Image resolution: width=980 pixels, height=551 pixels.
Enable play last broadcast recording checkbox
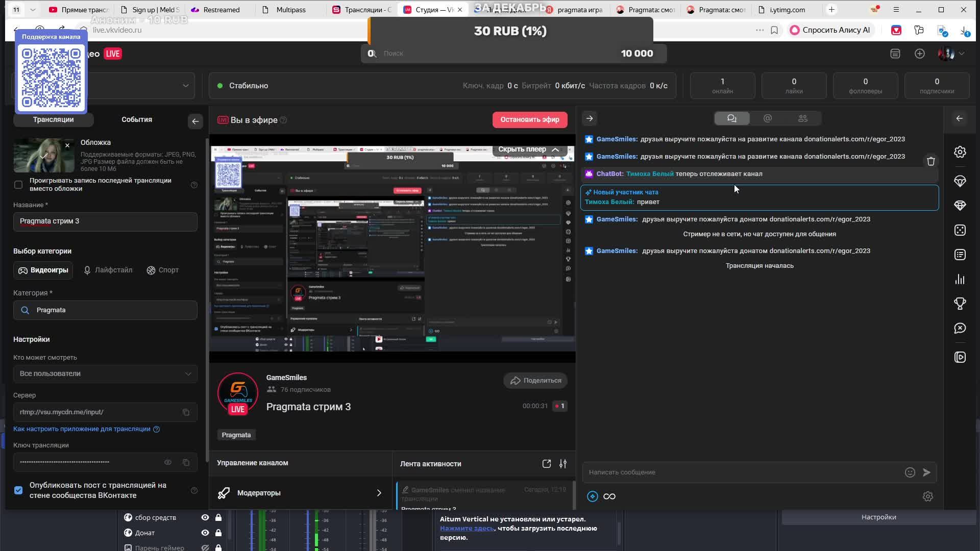[18, 185]
